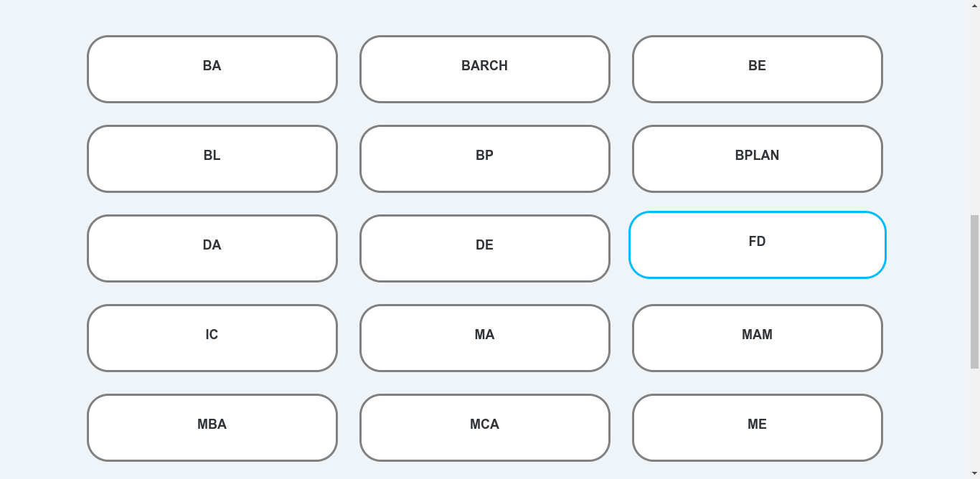The image size is (980, 479).
Task: Click the BPLAN course button
Action: [x=758, y=158]
